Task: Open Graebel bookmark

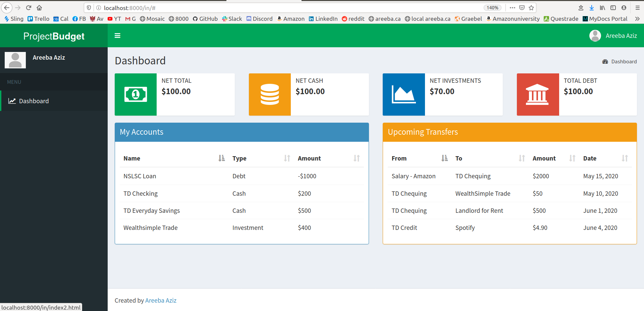Action: click(468, 19)
